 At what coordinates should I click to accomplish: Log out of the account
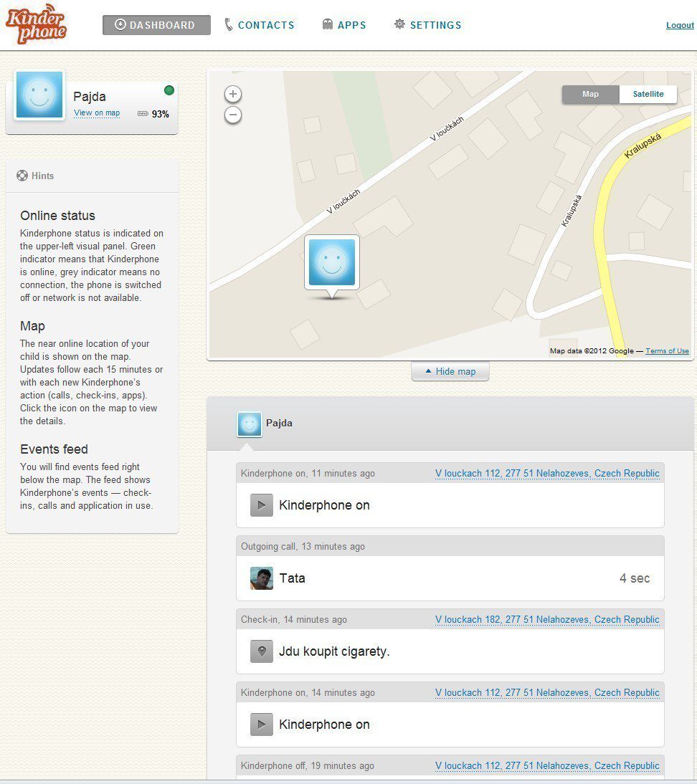680,25
